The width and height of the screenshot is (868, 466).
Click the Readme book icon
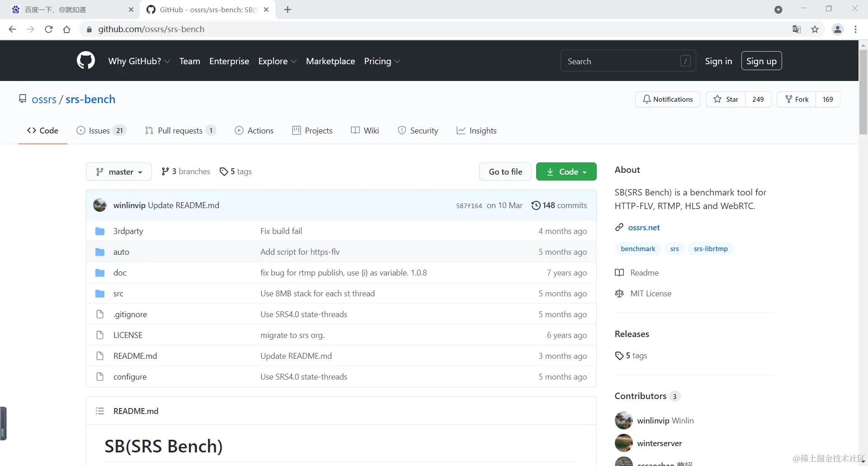coord(619,273)
